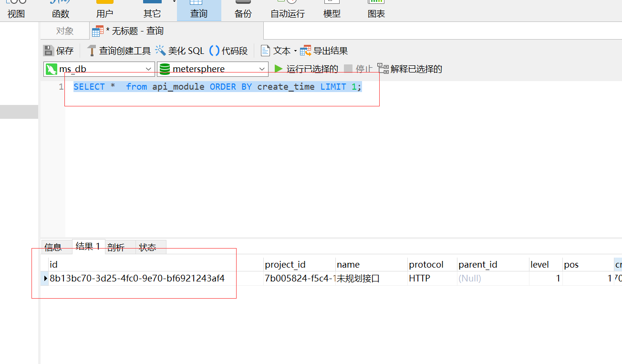Expand the 文本 export format dropdown arrow

click(296, 50)
